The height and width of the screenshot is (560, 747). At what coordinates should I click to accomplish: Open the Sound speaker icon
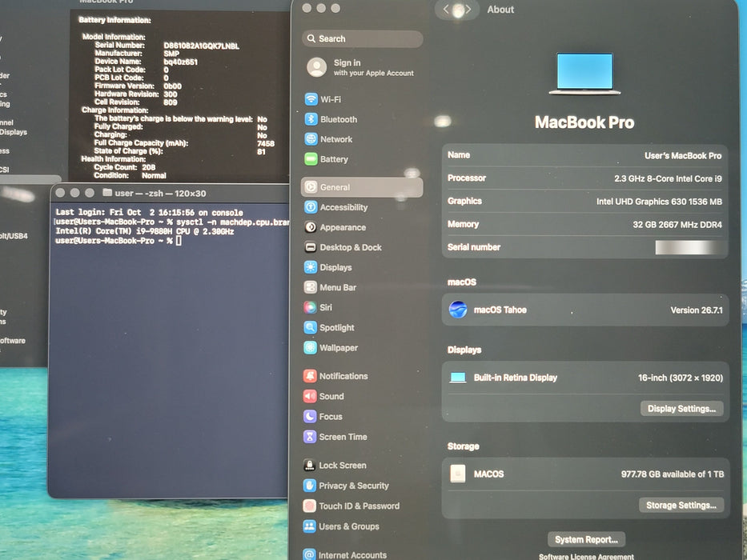coord(310,396)
